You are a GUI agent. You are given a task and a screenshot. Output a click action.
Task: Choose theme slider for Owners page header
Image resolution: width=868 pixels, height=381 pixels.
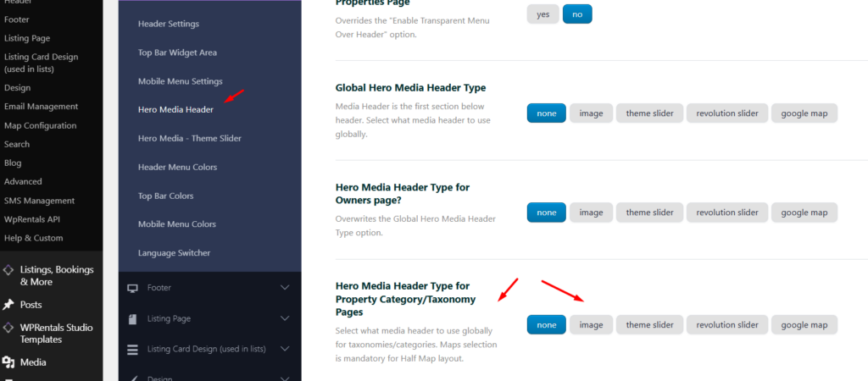point(650,213)
